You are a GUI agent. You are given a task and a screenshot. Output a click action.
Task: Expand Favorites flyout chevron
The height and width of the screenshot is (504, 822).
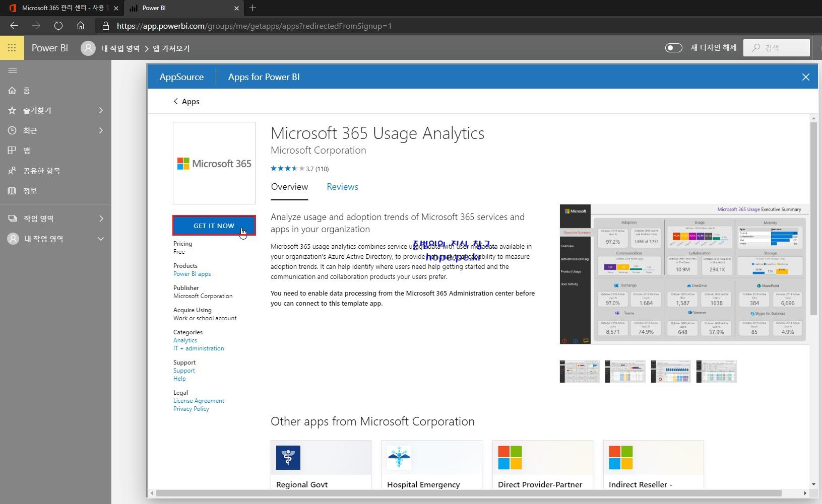pos(101,110)
